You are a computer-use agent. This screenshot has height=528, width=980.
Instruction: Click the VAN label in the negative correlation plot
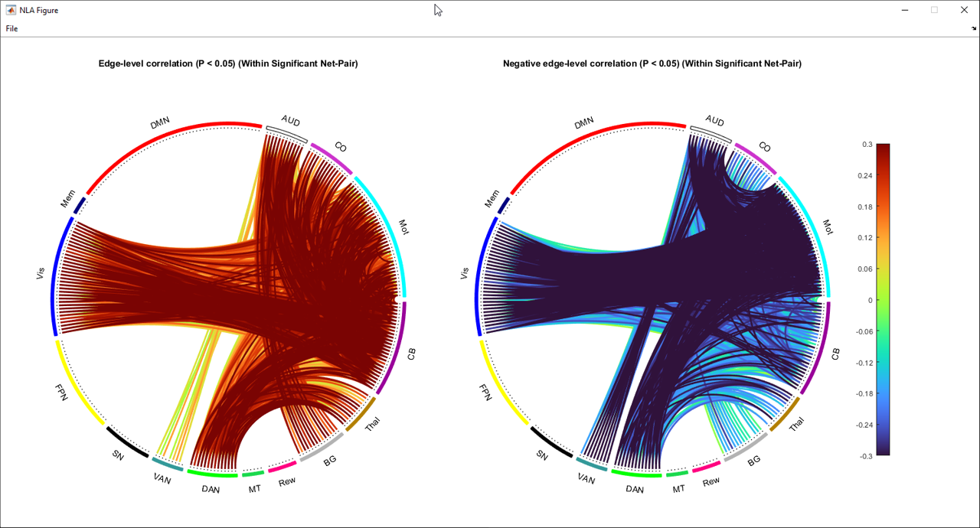tap(586, 480)
